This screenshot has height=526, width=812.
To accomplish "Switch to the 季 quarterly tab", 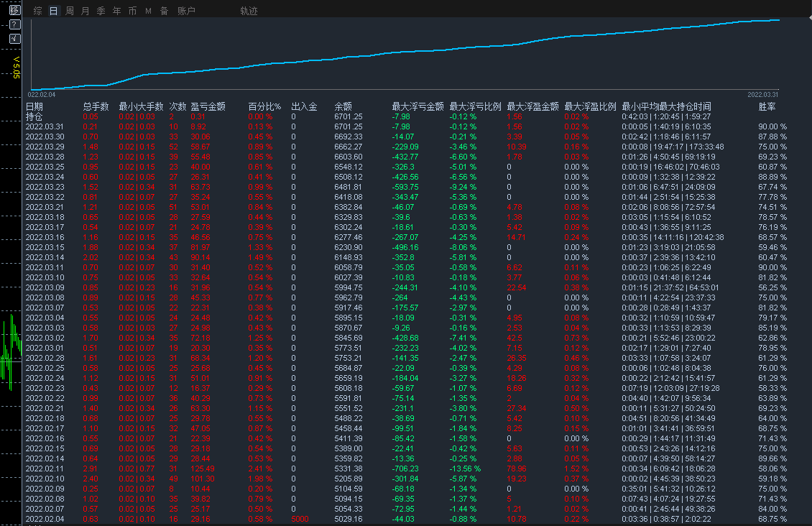I will click(101, 11).
